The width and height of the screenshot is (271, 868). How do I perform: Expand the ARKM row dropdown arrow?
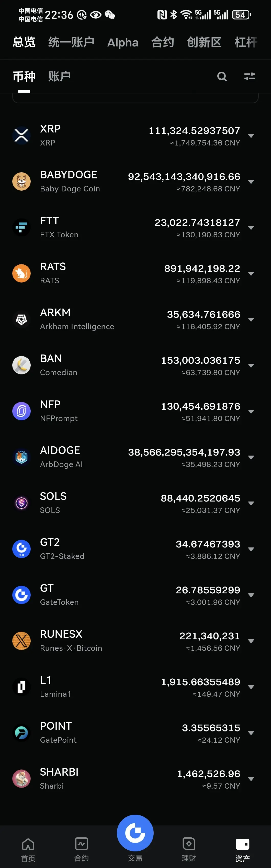pos(251,320)
